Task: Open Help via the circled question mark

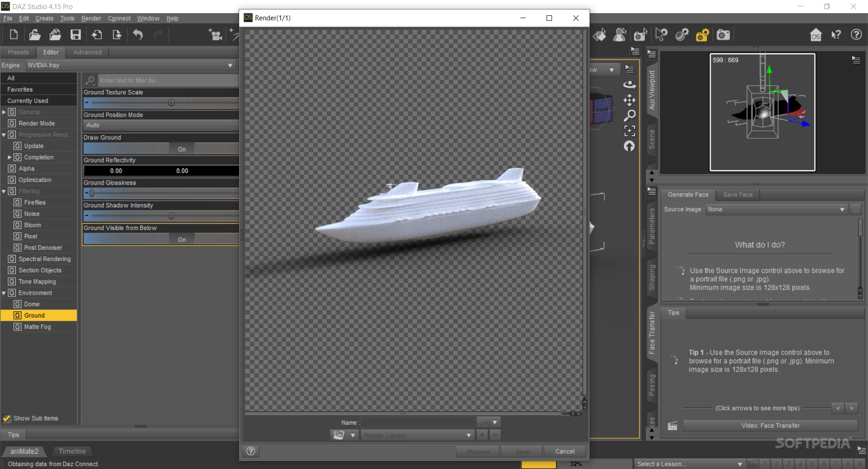Action: click(856, 35)
